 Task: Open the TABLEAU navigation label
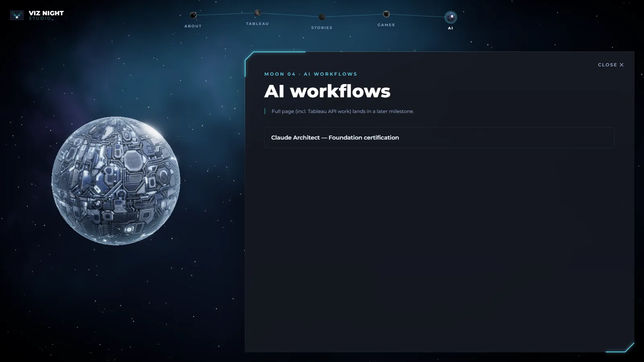[257, 24]
